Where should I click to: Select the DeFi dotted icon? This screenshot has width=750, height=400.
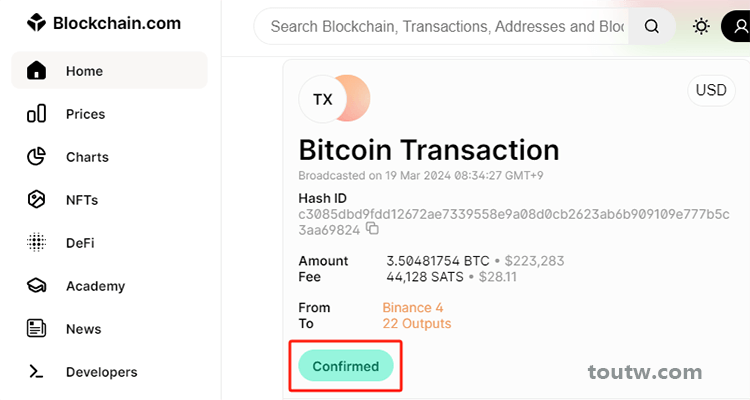pos(36,243)
